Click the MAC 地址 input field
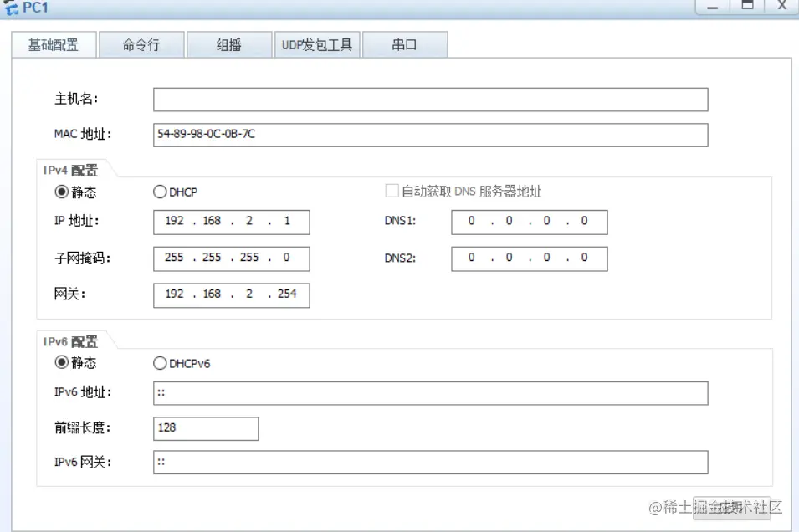Viewport: 799px width, 532px height. coord(431,135)
